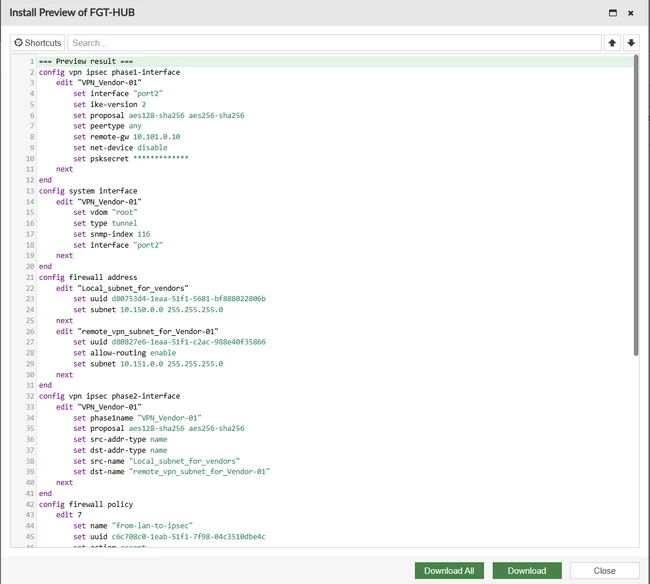Screen dimensions: 650x584
Task: Click line 'config vpn ipsec phase2-interface'
Action: point(109,396)
